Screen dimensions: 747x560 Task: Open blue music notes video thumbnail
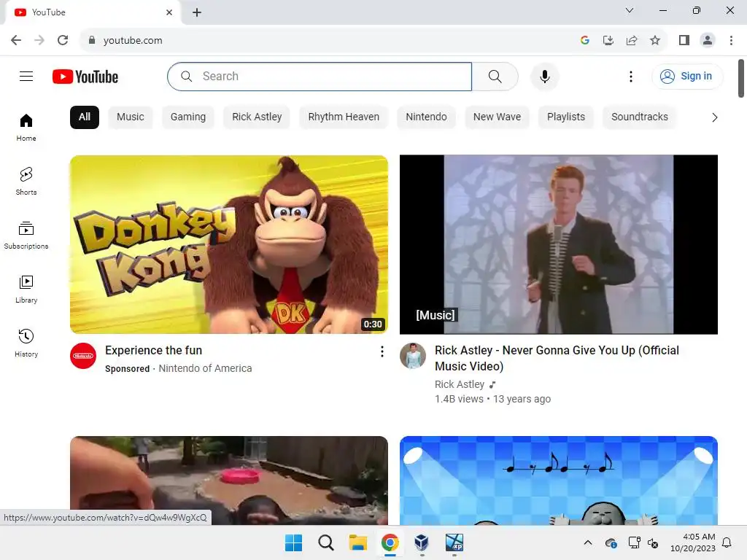point(558,480)
